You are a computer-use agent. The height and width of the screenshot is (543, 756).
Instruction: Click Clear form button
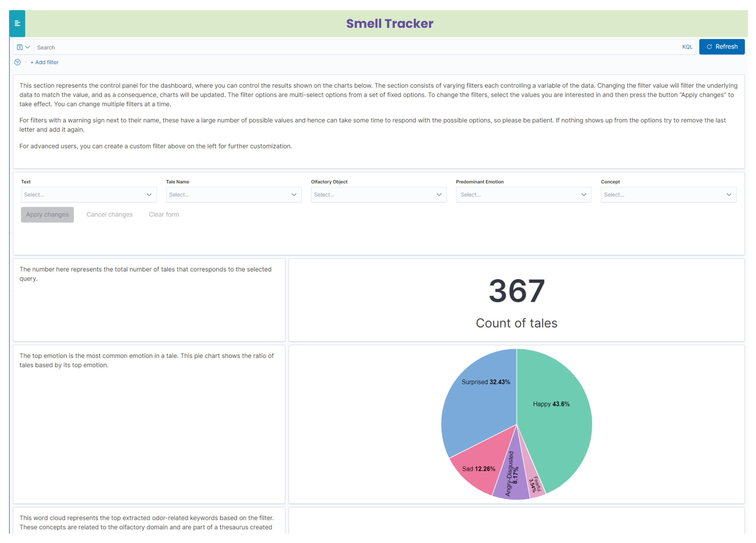click(x=164, y=215)
